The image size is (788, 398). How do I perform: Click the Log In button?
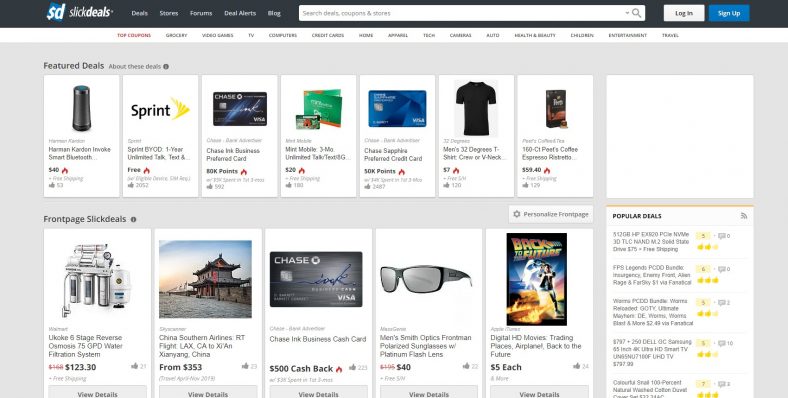pos(683,13)
